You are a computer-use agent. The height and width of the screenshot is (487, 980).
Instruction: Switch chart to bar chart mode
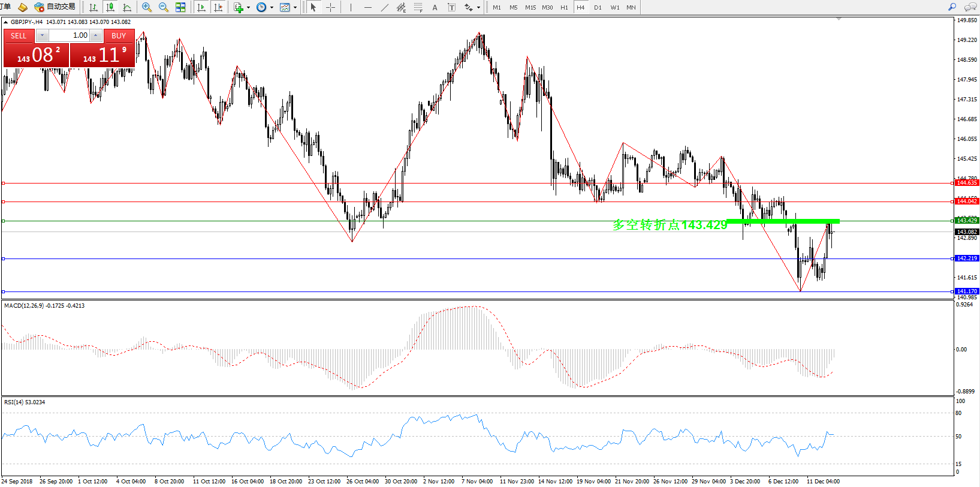[x=94, y=7]
